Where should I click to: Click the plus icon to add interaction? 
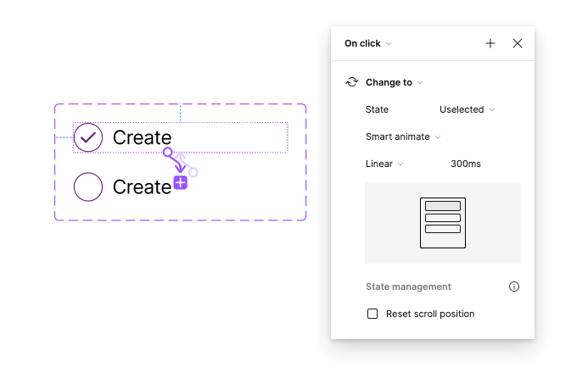click(490, 43)
